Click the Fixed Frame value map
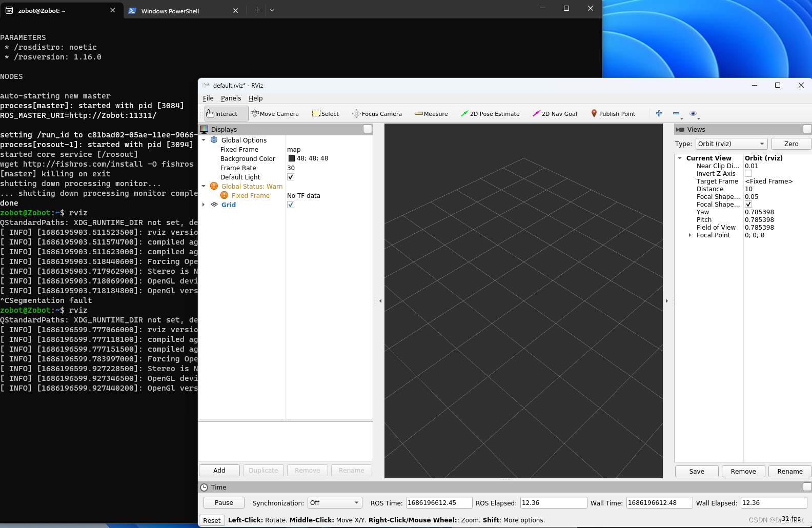 [x=294, y=150]
